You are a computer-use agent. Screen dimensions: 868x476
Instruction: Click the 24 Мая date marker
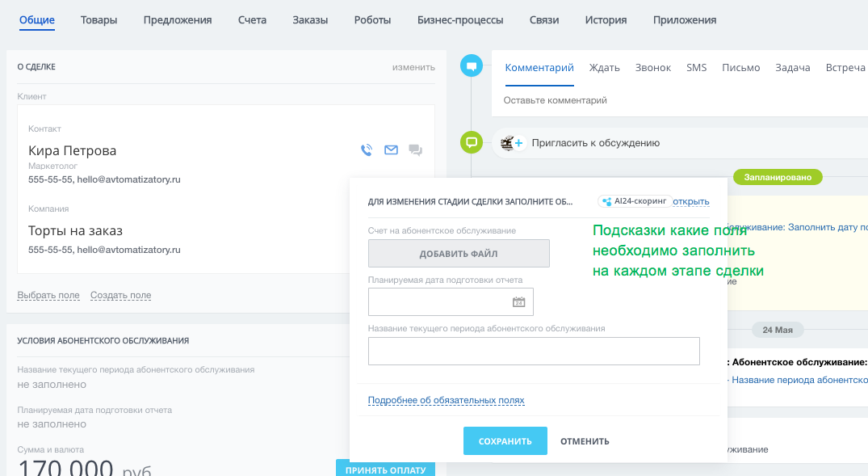(x=778, y=330)
